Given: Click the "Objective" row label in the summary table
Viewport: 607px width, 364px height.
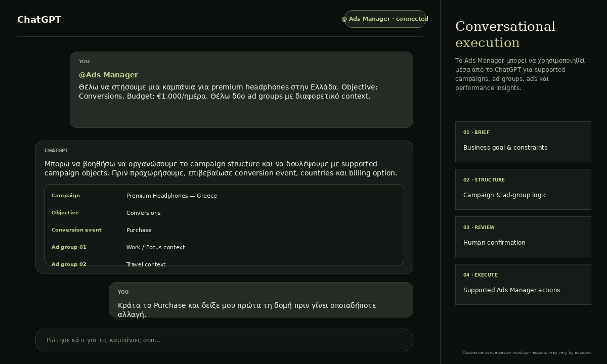Looking at the screenshot, I should click(x=65, y=213).
